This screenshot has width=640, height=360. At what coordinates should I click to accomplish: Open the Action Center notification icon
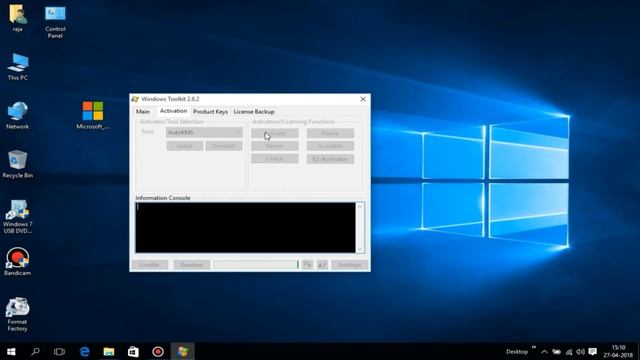click(x=593, y=352)
